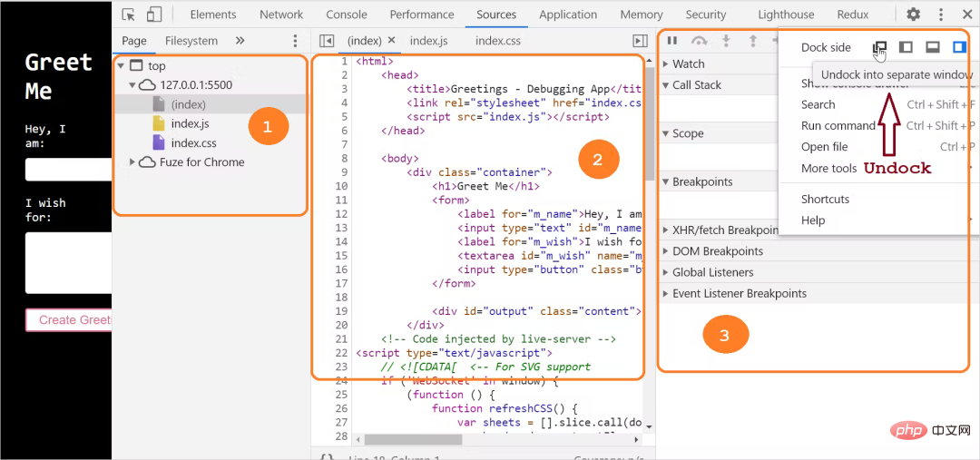This screenshot has width=980, height=460.
Task: Open the index.css editor tab
Action: pyautogui.click(x=497, y=41)
